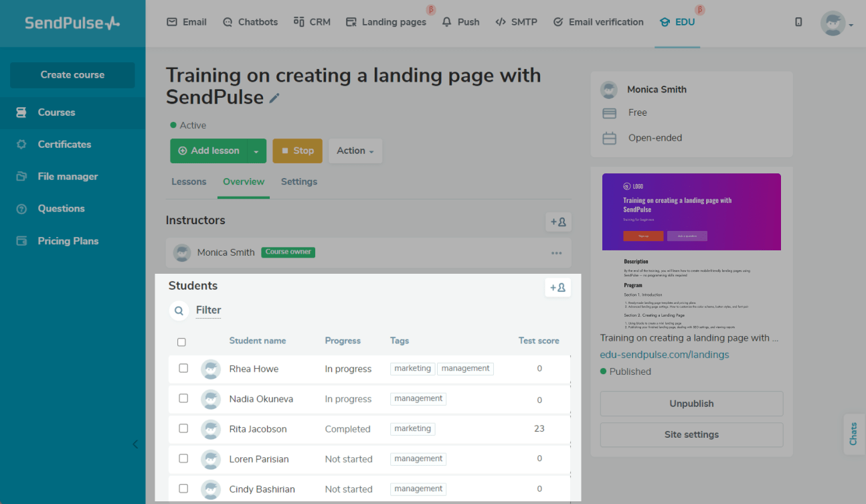
Task: Toggle the select-all students checkbox
Action: tap(181, 342)
